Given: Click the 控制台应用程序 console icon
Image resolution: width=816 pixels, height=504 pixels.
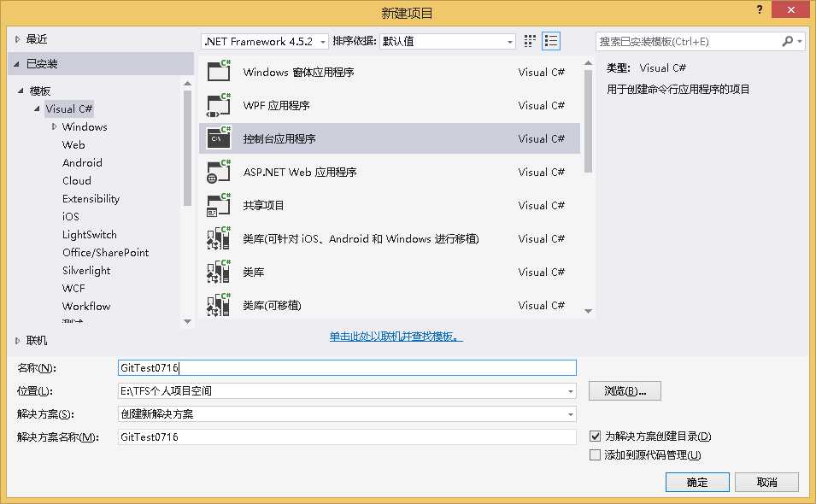Looking at the screenshot, I should click(219, 138).
